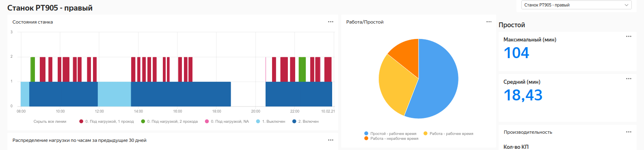Toggle legend series Под нагрузкой, NA
Image resolution: width=644 pixels, height=150 pixels.
click(x=227, y=122)
